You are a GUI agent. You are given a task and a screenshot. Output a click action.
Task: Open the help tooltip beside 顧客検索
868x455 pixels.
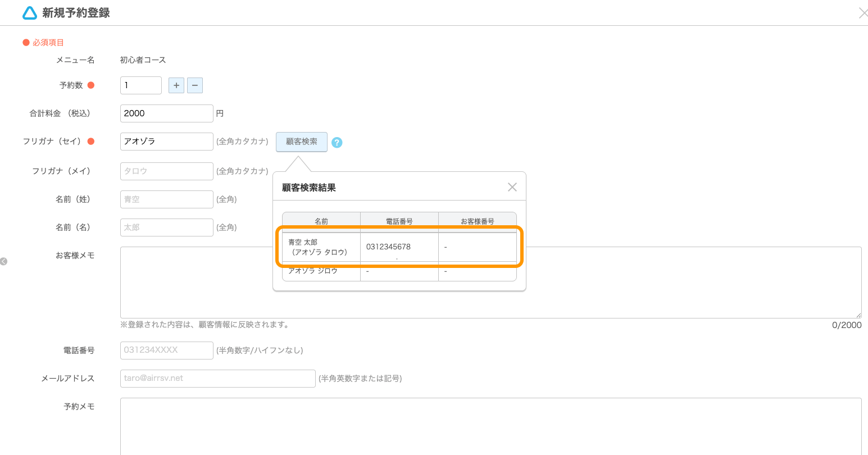pos(337,143)
